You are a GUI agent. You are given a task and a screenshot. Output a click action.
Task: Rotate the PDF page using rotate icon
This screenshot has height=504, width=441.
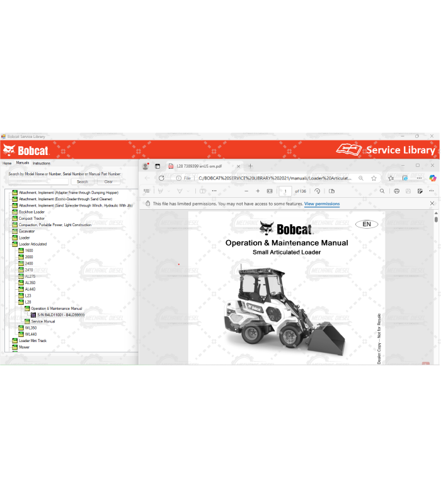[317, 191]
